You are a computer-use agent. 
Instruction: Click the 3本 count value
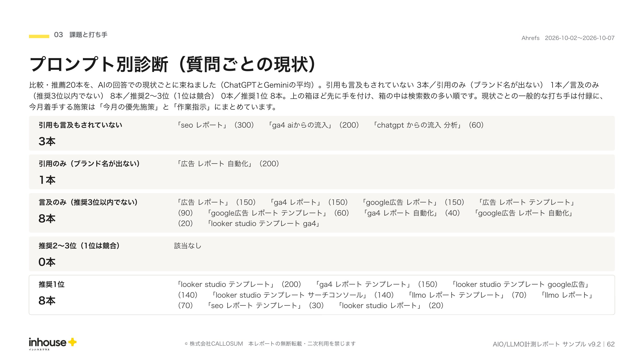(x=47, y=141)
